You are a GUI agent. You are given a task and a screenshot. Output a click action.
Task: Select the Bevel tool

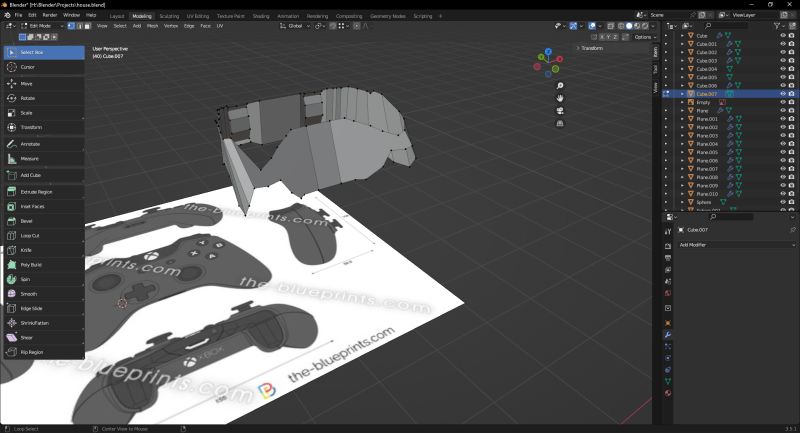(44, 221)
